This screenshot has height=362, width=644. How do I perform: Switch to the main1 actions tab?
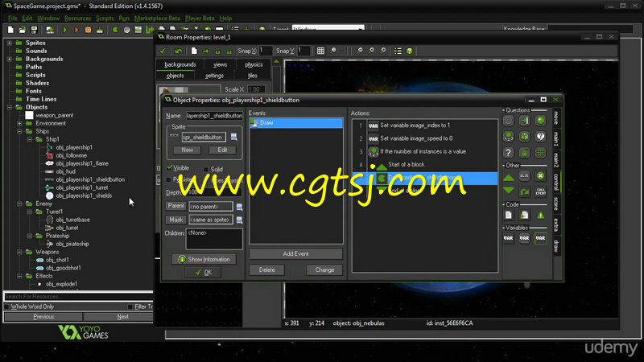tap(556, 138)
